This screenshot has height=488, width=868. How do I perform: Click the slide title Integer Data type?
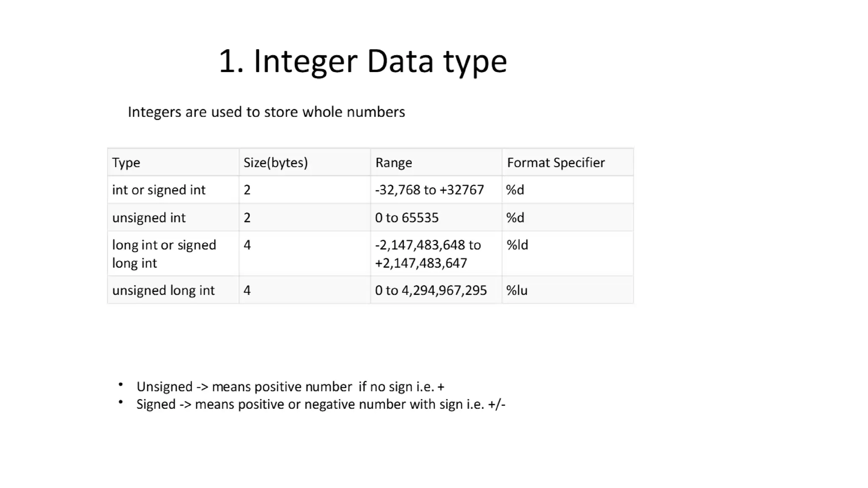pos(363,61)
